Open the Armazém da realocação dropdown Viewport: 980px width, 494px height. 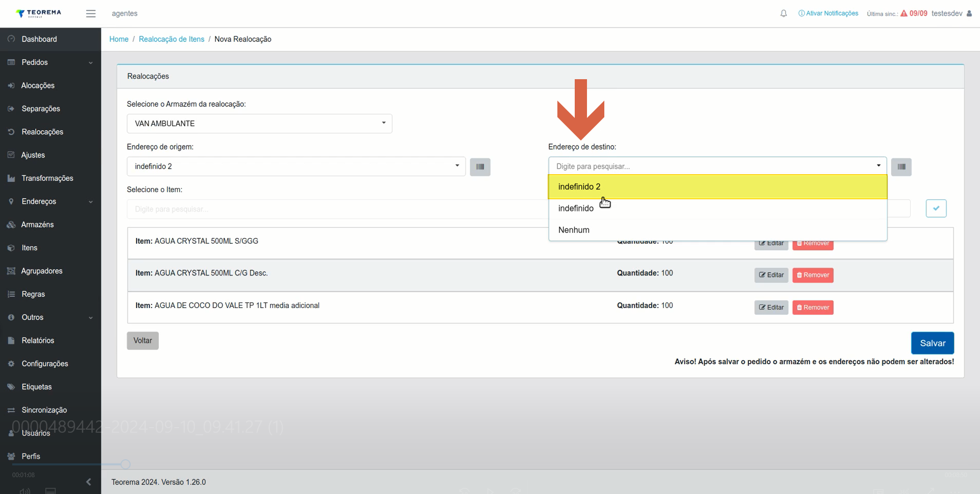[x=259, y=124]
